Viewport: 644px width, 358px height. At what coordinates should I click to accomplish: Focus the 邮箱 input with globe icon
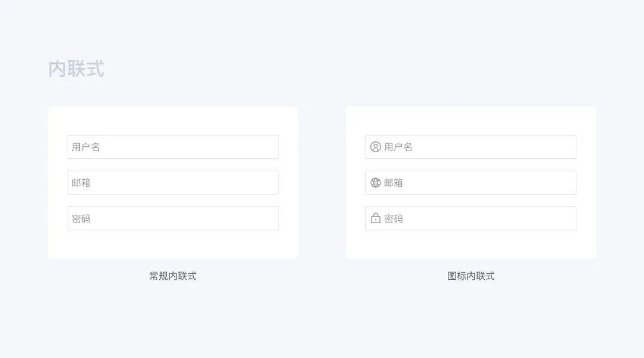(471, 183)
